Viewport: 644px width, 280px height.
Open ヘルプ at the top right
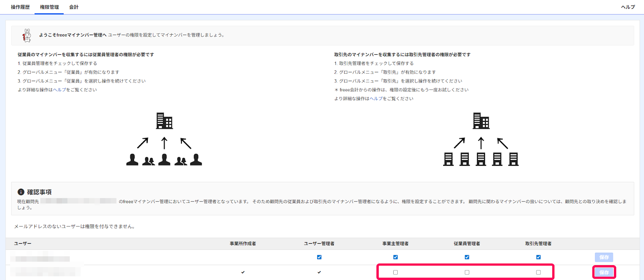pyautogui.click(x=628, y=7)
